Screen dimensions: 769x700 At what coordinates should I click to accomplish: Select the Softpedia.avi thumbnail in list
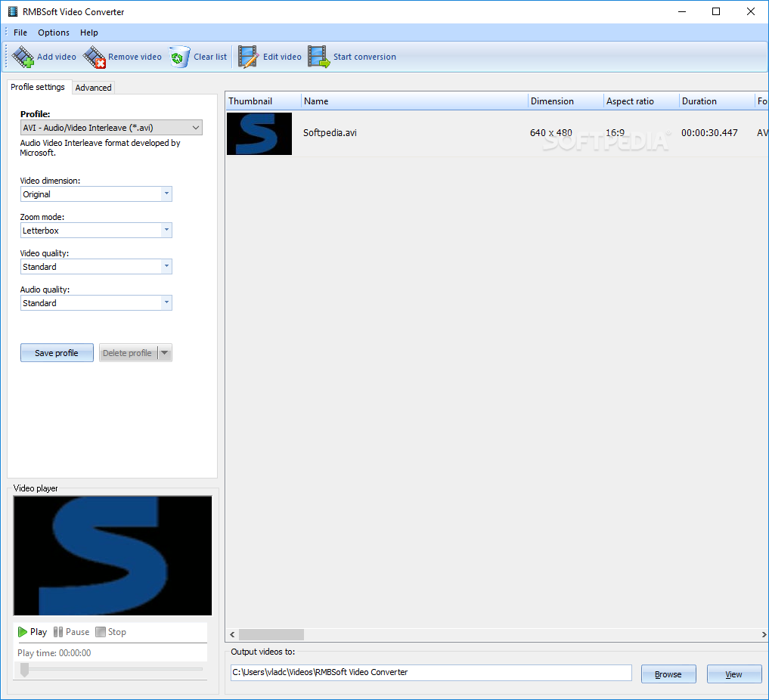(259, 134)
